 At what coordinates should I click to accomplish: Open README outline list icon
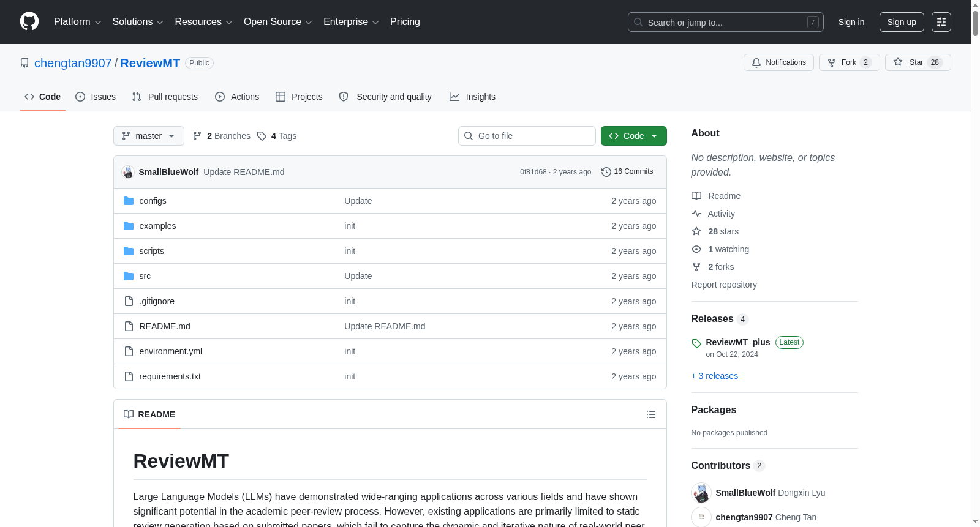click(651, 414)
